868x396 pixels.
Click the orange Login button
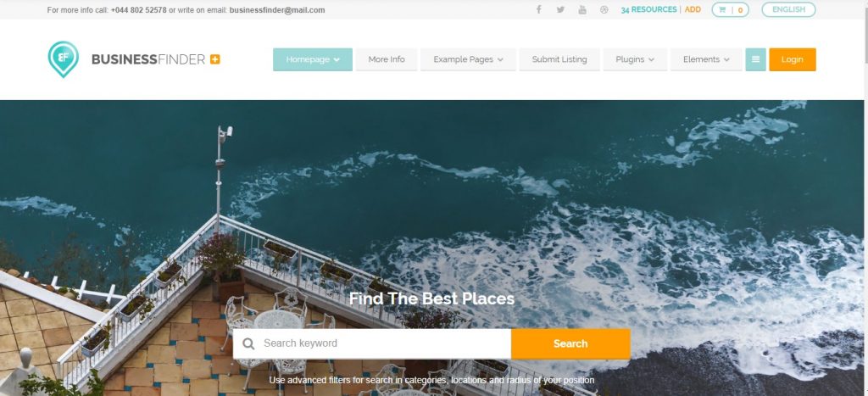tap(793, 59)
